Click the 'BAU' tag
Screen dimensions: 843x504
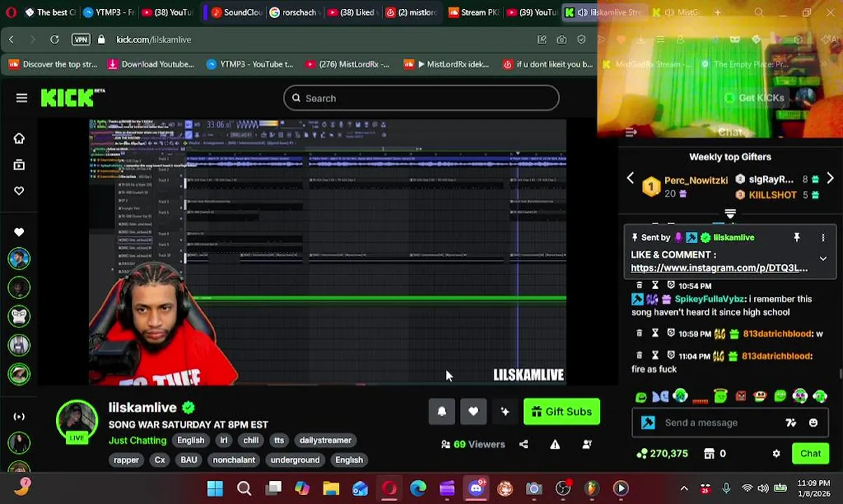pyautogui.click(x=188, y=460)
